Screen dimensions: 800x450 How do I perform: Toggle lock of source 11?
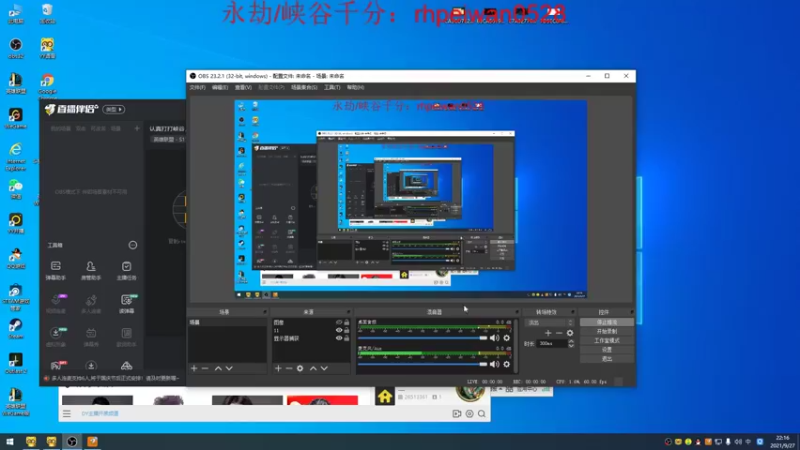click(x=347, y=330)
